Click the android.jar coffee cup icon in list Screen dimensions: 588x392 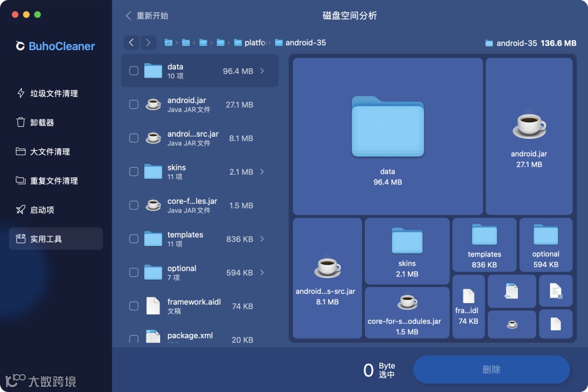point(153,104)
